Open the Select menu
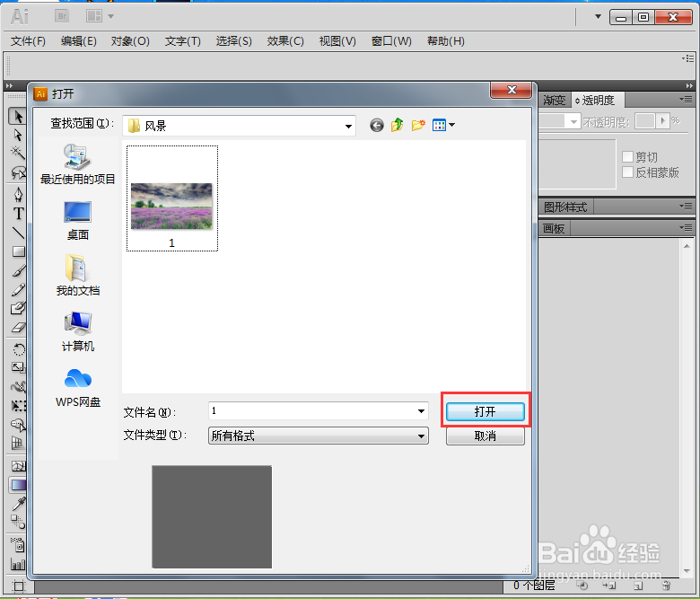The image size is (700, 599). tap(233, 41)
